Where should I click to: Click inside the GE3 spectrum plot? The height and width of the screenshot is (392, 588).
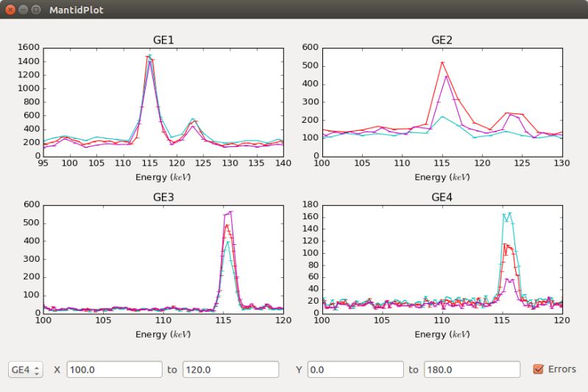(x=163, y=260)
